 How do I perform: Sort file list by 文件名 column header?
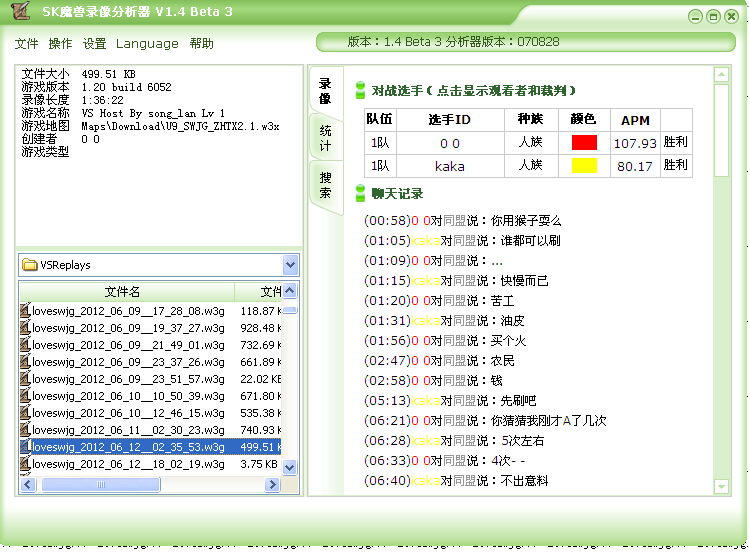pyautogui.click(x=127, y=292)
